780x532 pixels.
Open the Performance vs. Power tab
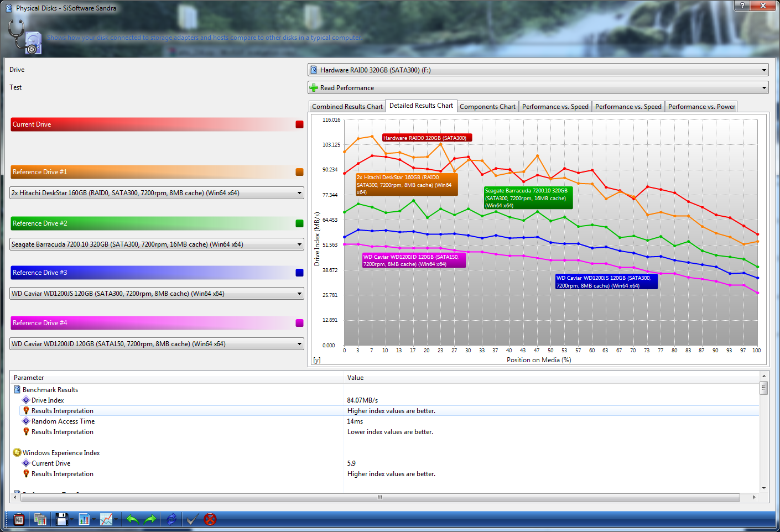point(701,107)
